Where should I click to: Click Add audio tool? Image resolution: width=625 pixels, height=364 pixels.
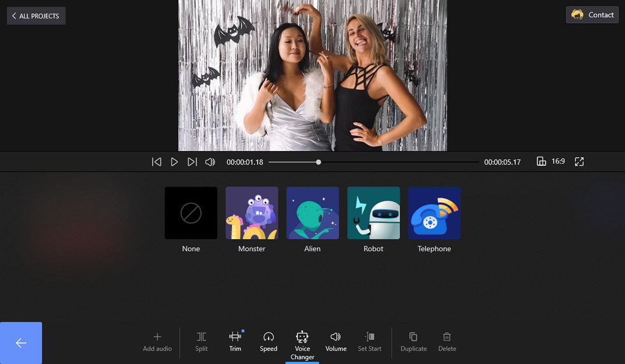(x=158, y=342)
